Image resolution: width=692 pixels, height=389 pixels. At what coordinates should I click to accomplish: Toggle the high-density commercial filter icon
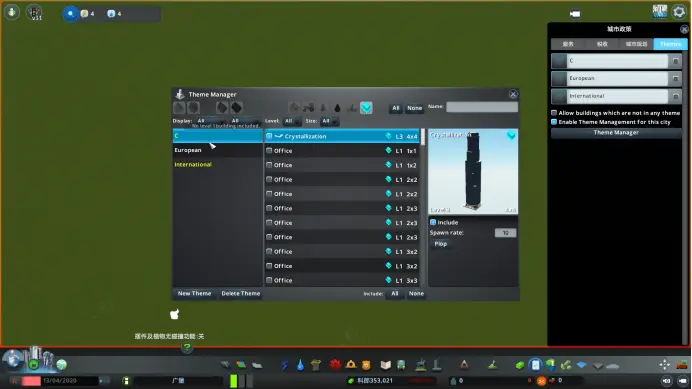point(237,108)
